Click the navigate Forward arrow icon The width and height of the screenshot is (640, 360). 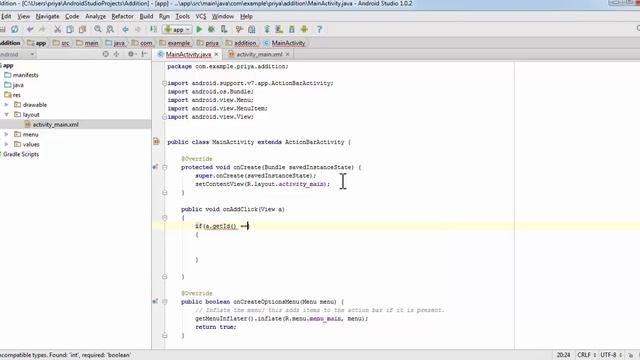pyautogui.click(x=138, y=29)
